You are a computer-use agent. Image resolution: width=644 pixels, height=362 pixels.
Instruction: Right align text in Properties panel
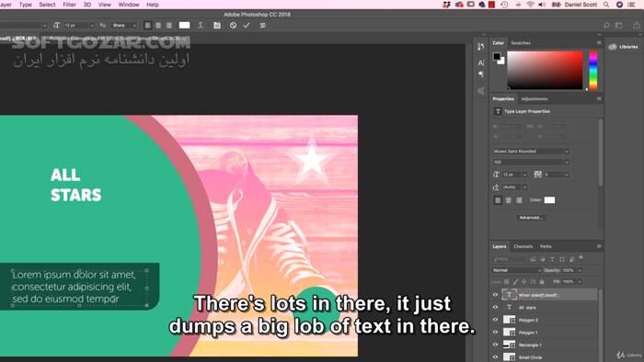519,200
